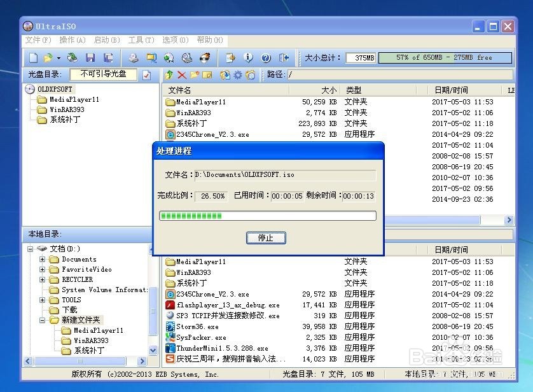Click the Make CD/DVD Image icon

coord(134,58)
